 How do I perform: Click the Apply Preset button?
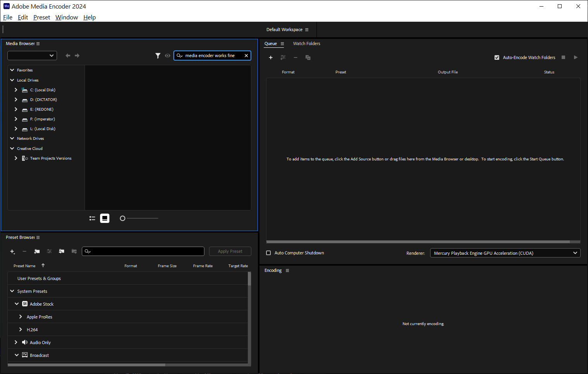point(230,251)
